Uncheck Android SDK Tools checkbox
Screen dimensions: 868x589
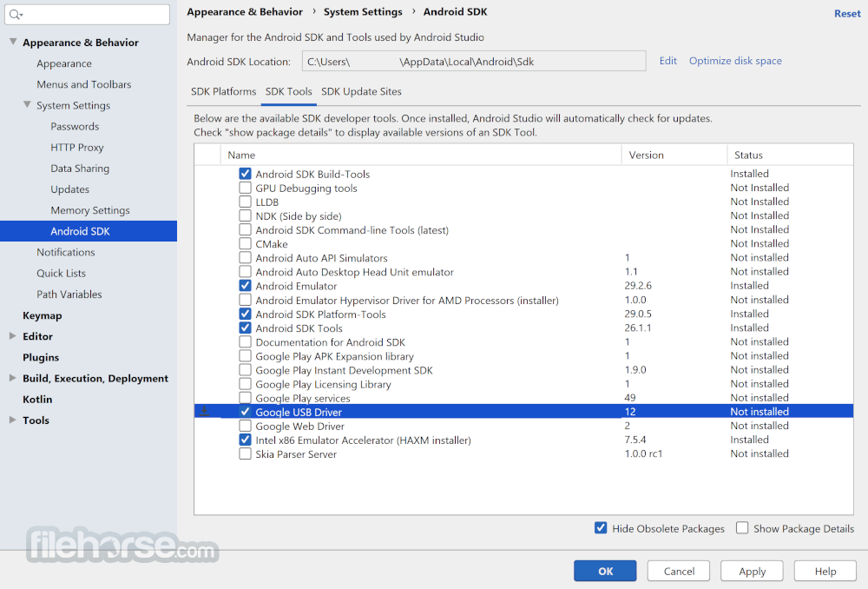point(246,328)
